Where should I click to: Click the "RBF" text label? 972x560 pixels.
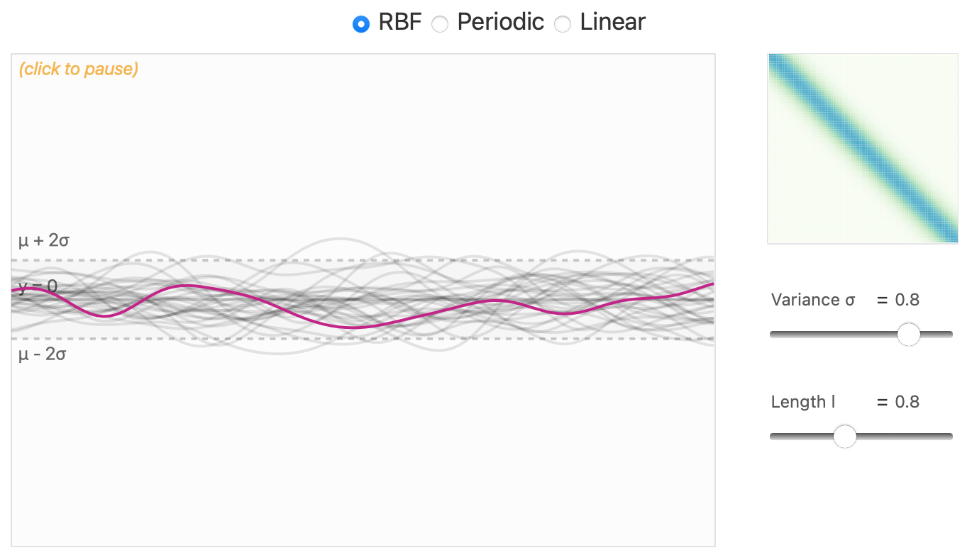click(x=400, y=22)
